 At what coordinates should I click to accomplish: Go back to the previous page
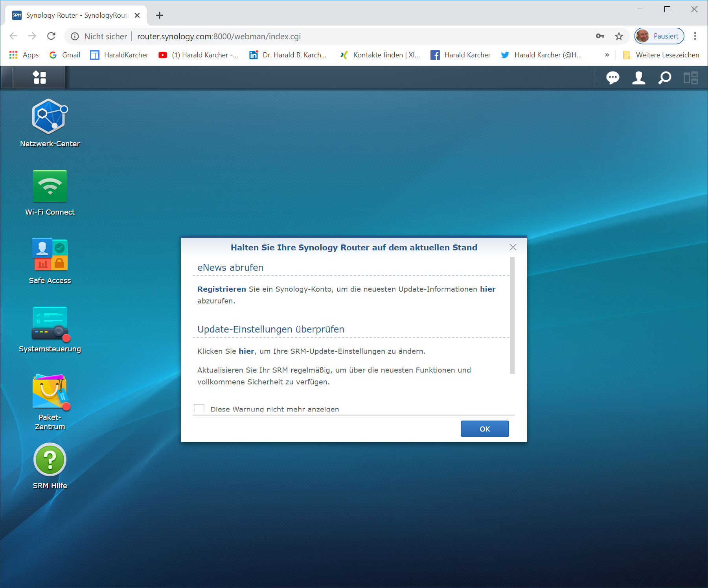(x=13, y=36)
